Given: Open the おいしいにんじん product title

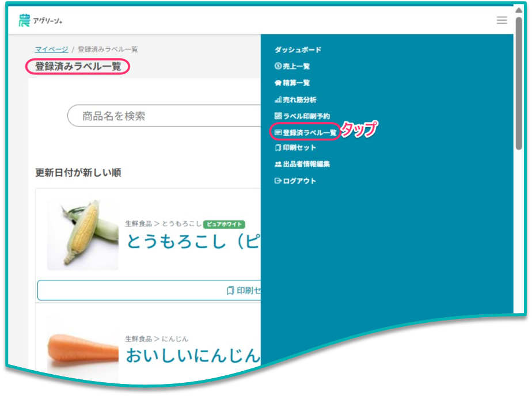Looking at the screenshot, I should click(193, 355).
